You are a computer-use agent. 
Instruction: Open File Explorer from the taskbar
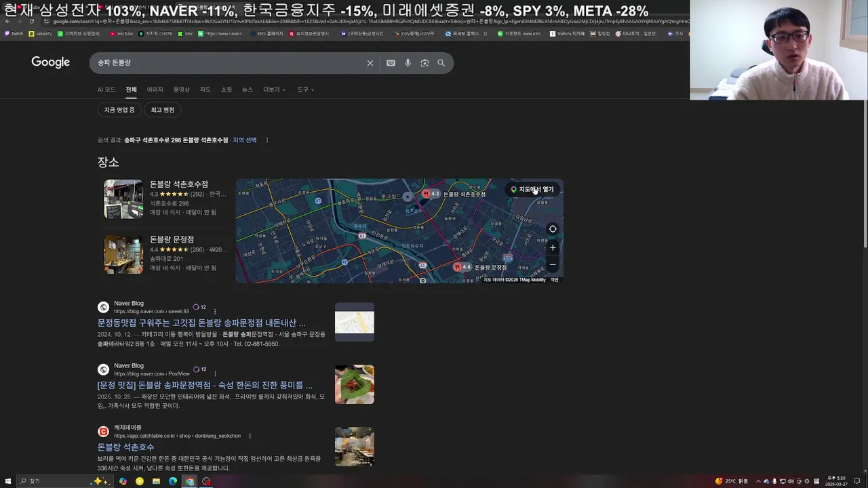(x=156, y=481)
